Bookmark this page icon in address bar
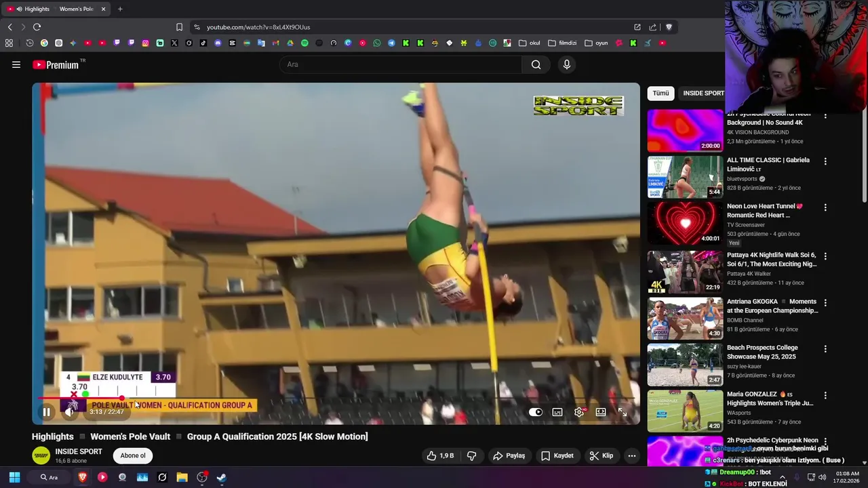This screenshot has height=488, width=868. (x=179, y=27)
